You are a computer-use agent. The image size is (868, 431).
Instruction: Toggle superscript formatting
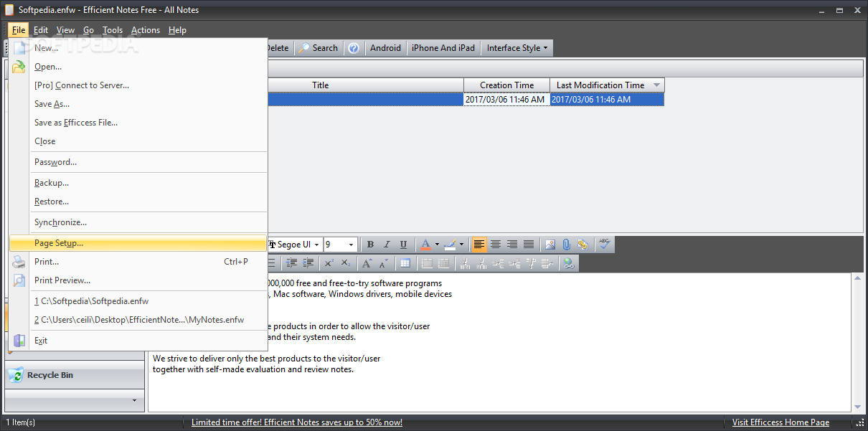pyautogui.click(x=329, y=263)
